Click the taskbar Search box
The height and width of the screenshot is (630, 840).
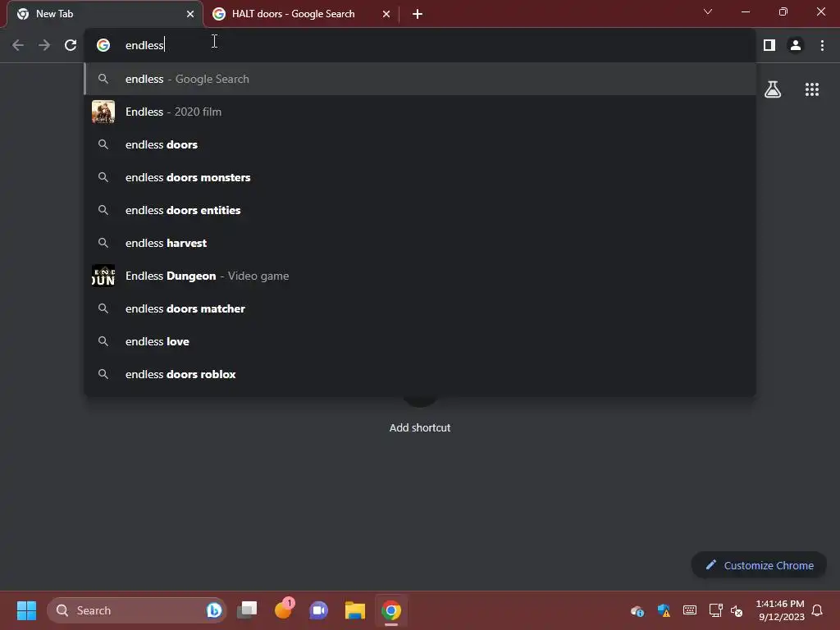137,610
